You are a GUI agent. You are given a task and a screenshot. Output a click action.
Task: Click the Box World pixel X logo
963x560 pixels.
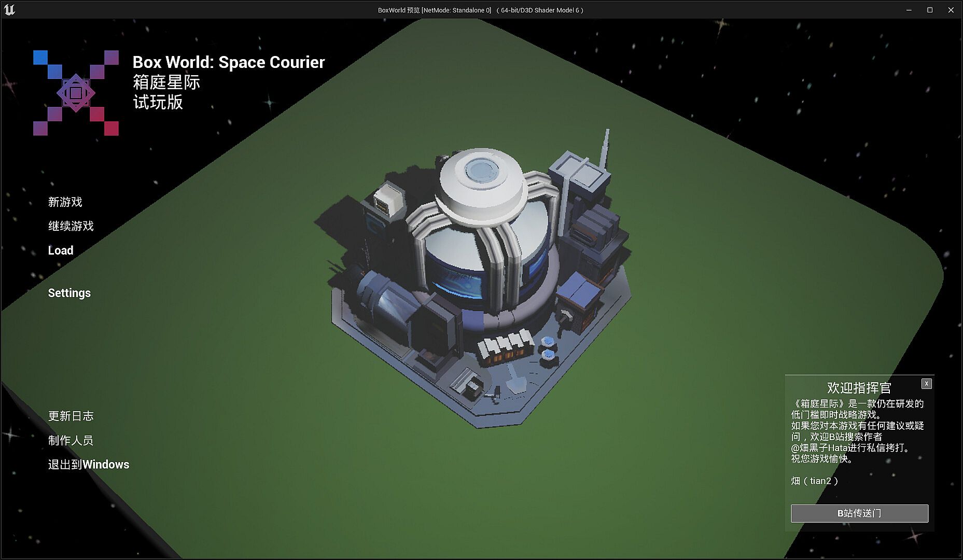tap(76, 93)
